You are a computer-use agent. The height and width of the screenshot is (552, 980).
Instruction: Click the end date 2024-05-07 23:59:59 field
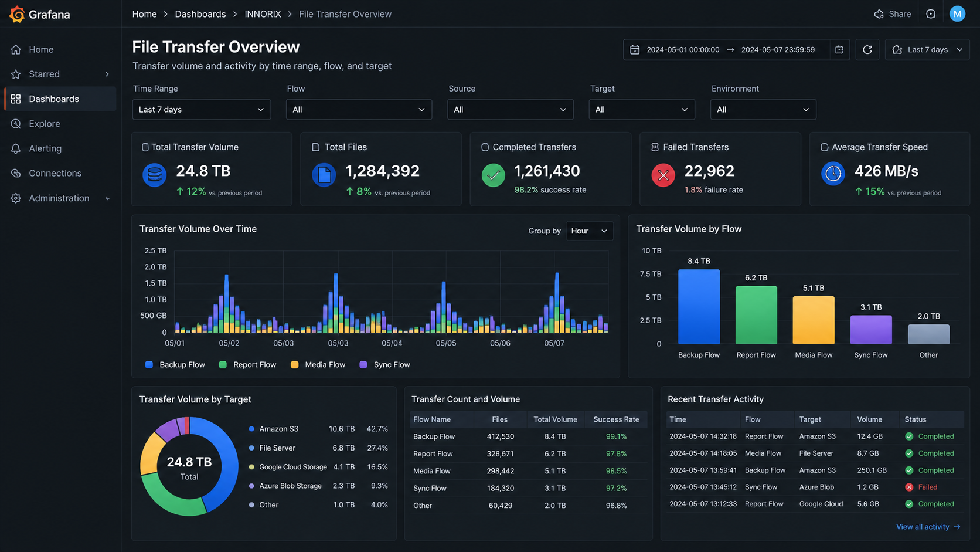[778, 50]
